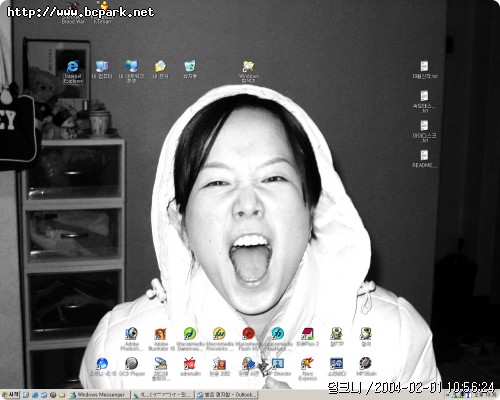Switch to the middle taskbar window button
The width and height of the screenshot is (500, 400).
pyautogui.click(x=162, y=395)
